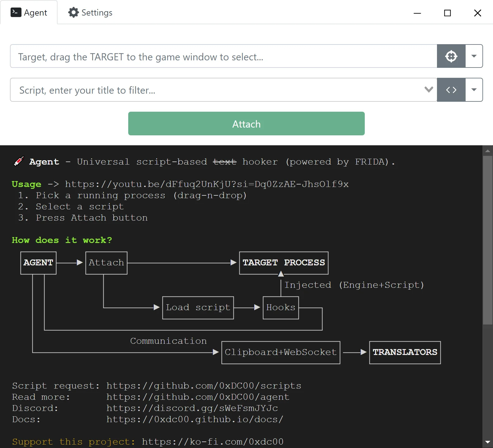This screenshot has height=448, width=493.
Task: Click the gear icon on Settings tab
Action: 73,12
